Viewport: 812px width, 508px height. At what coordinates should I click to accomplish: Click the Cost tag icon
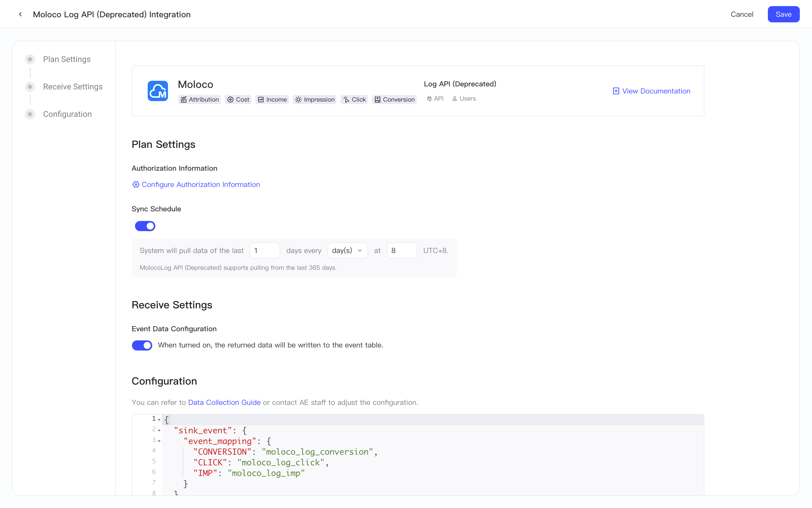[x=230, y=100]
